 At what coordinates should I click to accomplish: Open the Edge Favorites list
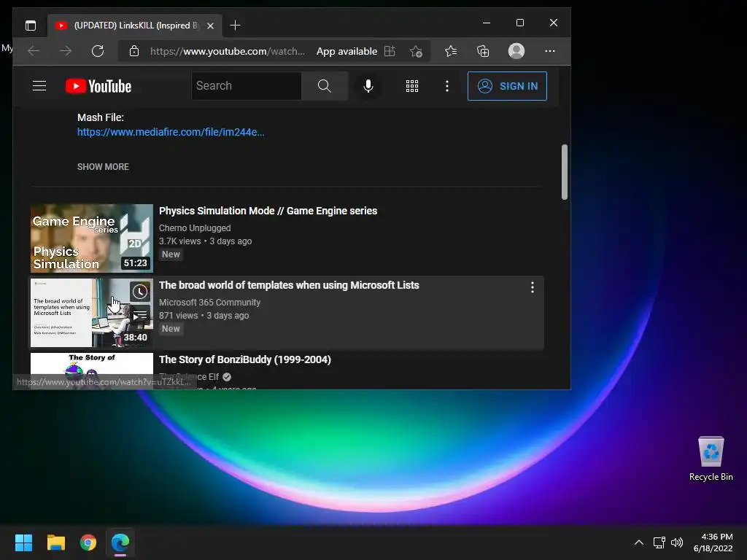[x=451, y=51]
